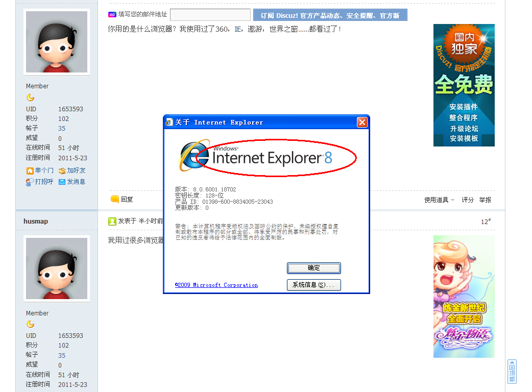Open first poster's post count 35
Screen dimensions: 532x392
pos(62,129)
